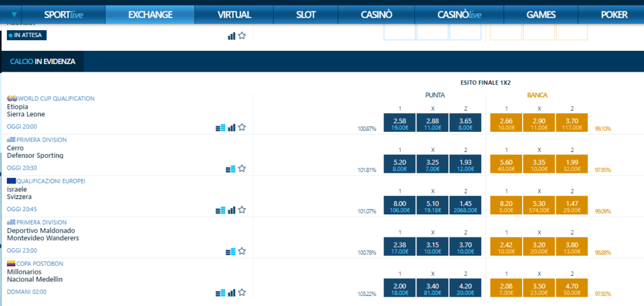Star the Cerro vs Defensor Sporting match
The image size is (644, 306).
[242, 169]
